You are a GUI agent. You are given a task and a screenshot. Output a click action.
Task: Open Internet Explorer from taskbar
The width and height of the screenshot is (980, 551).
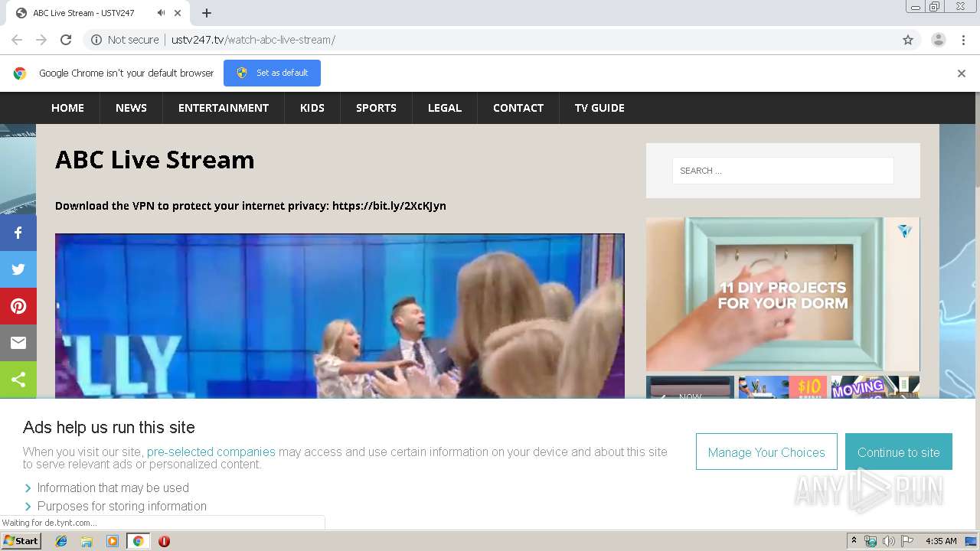pos(61,541)
